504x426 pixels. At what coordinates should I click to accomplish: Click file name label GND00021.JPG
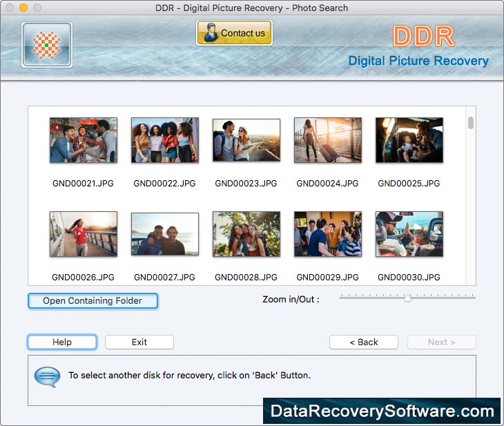(x=84, y=183)
